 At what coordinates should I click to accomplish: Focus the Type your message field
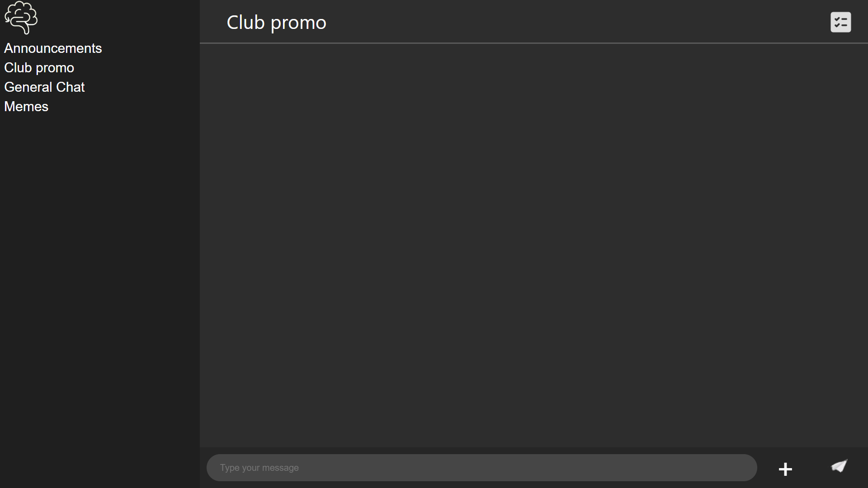(481, 468)
